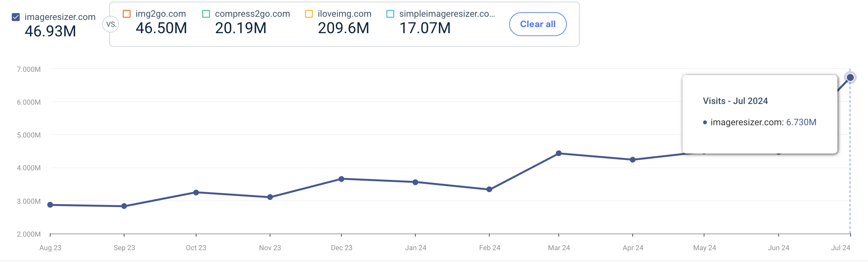The height and width of the screenshot is (264, 868).
Task: Click the imageresizer.com 46.93M total
Action: point(50,32)
